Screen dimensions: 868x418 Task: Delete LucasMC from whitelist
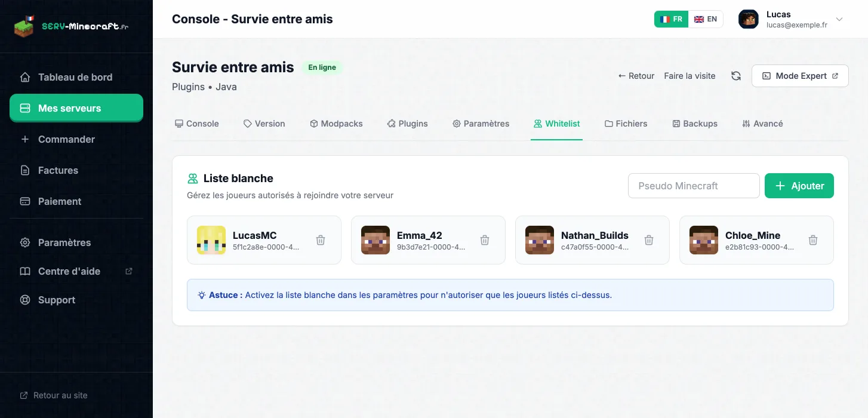tap(321, 240)
